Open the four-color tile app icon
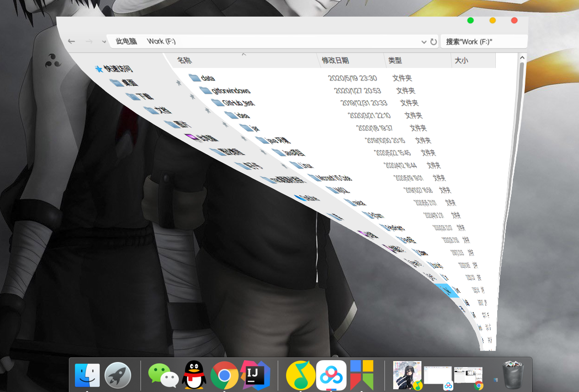This screenshot has height=392, width=579. (x=361, y=375)
